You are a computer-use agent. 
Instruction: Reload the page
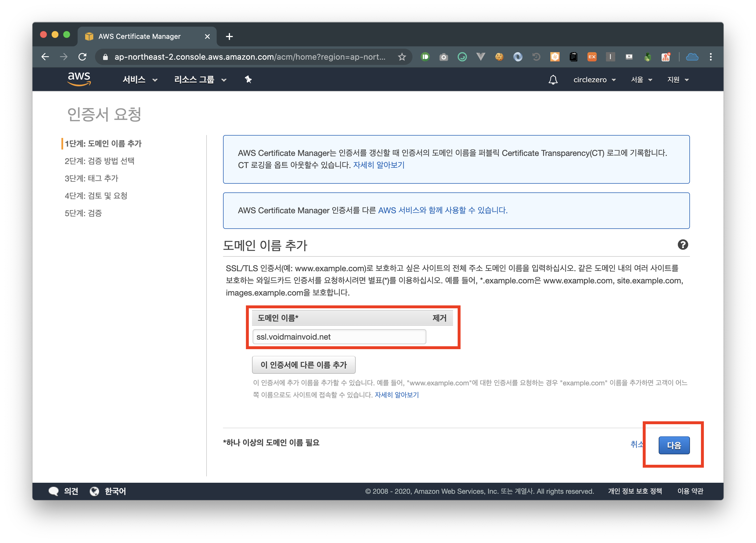[x=82, y=57]
